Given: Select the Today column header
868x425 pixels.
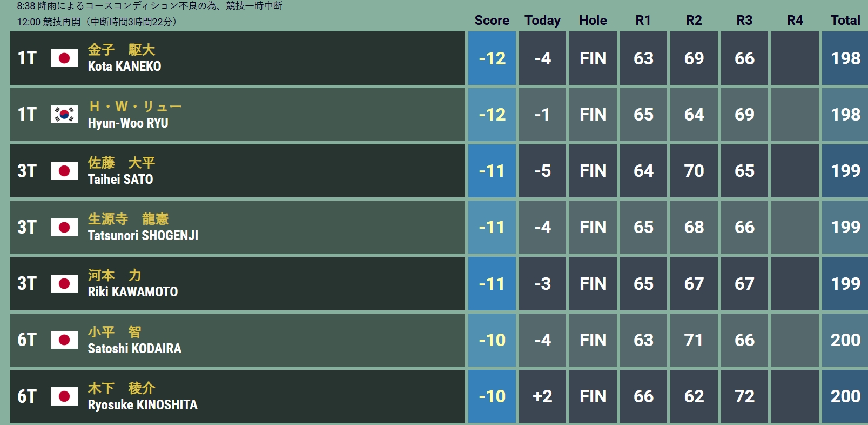Looking at the screenshot, I should point(542,21).
